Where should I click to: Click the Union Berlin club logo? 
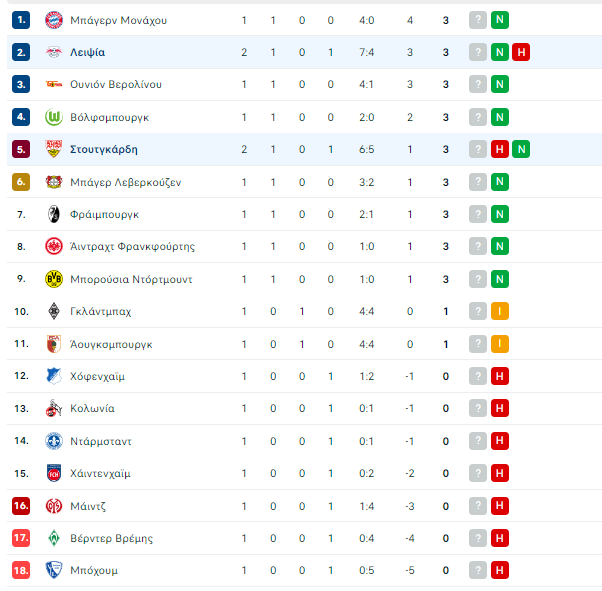click(54, 84)
